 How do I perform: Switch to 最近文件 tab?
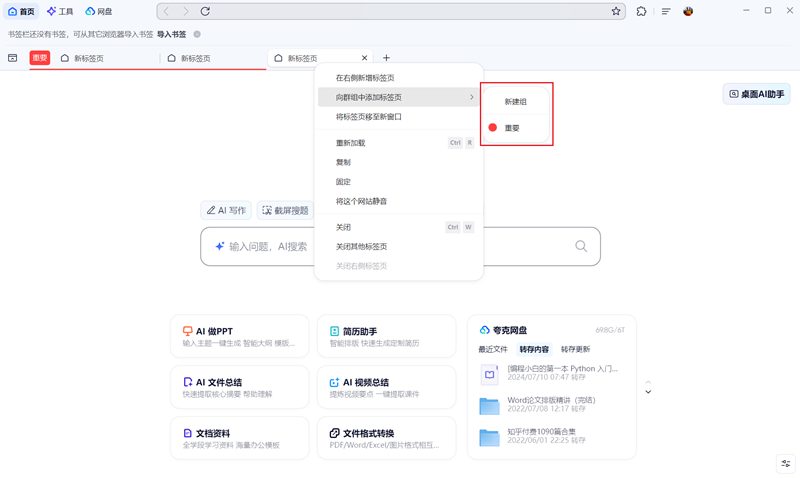493,349
